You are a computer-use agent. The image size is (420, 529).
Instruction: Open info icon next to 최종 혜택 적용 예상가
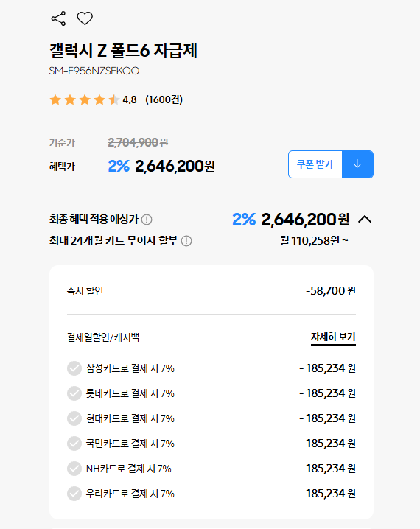click(x=147, y=220)
